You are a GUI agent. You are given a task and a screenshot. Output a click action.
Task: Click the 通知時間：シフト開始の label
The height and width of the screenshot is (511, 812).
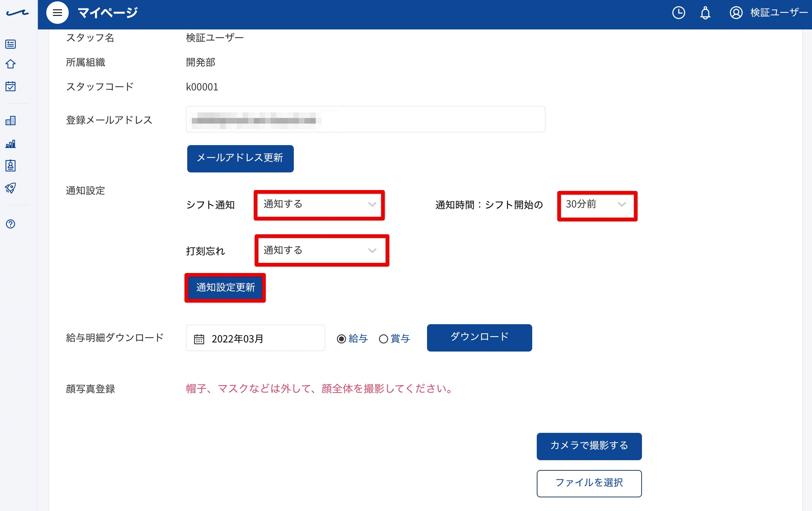click(x=489, y=205)
